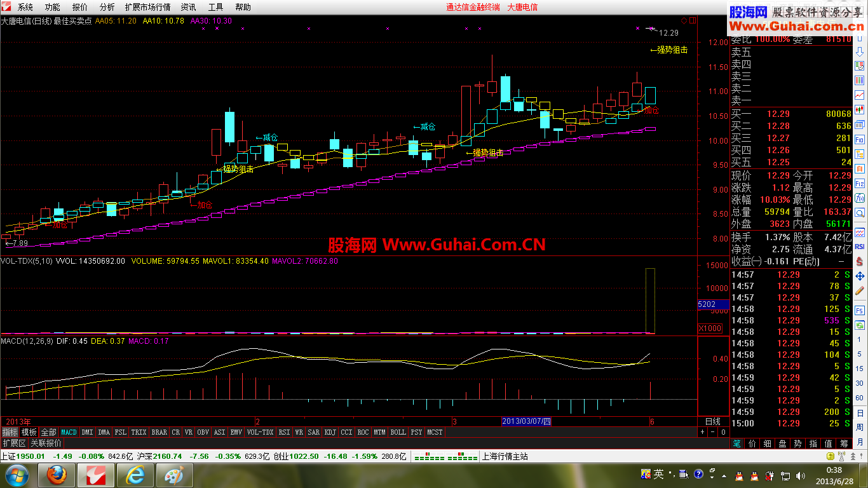Select the 价 price tab
The width and height of the screenshot is (868, 488).
click(x=752, y=444)
